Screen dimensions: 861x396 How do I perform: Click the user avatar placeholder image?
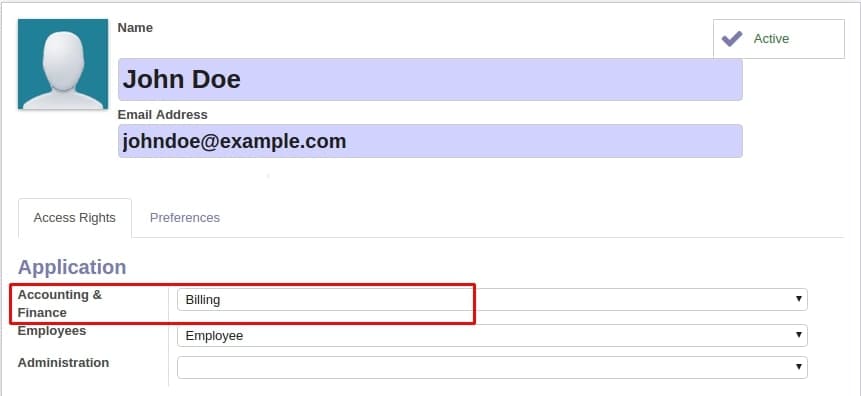point(63,64)
